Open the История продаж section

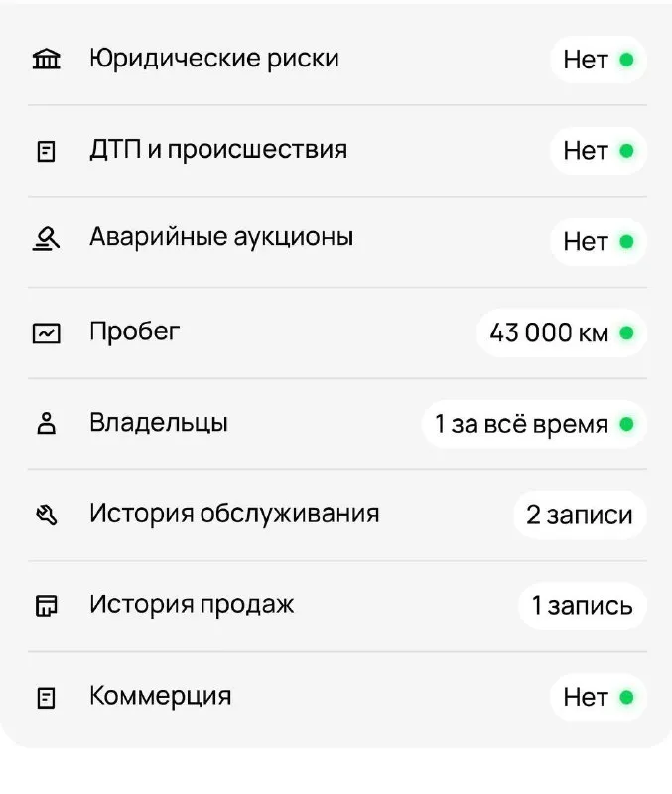click(336, 605)
